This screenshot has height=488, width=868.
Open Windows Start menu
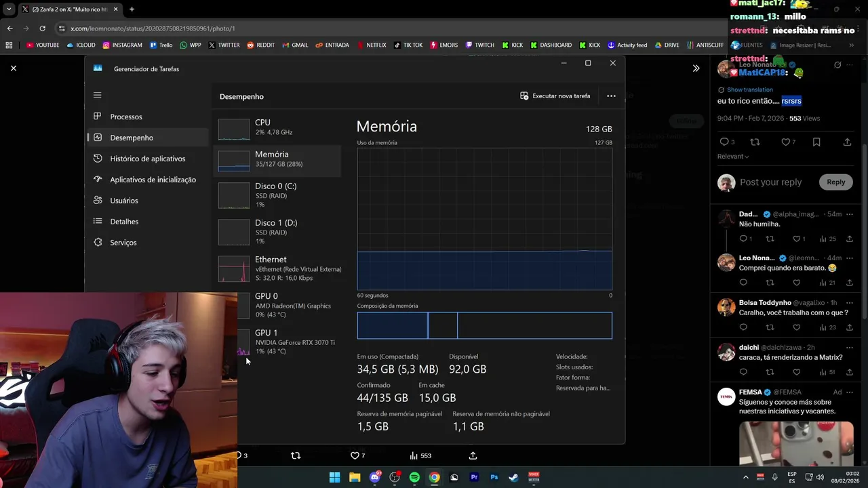pos(334,477)
